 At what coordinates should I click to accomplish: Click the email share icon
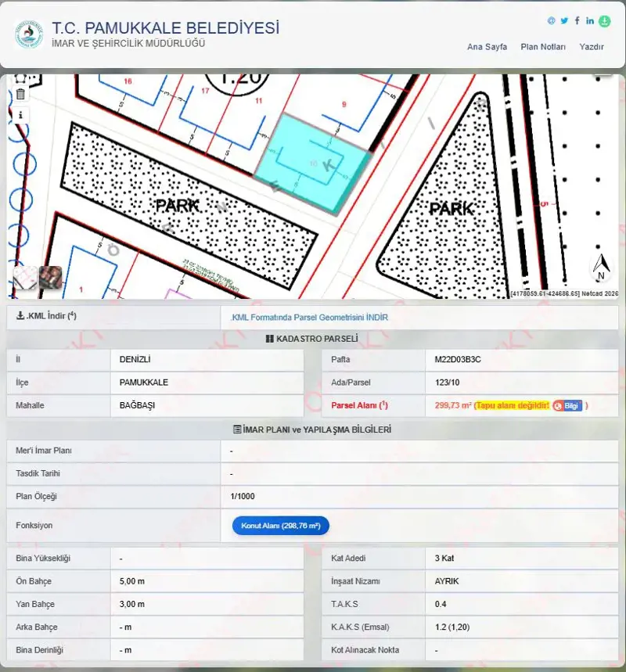(x=552, y=20)
